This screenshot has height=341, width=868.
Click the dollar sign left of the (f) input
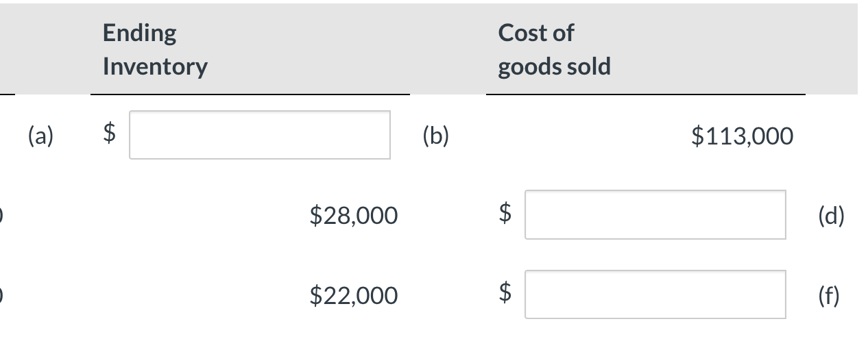(505, 295)
